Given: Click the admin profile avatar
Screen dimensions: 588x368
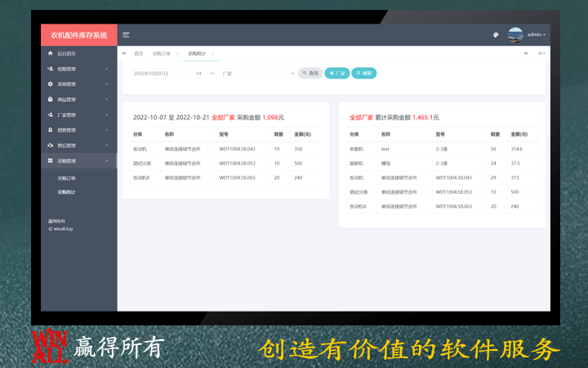Looking at the screenshot, I should point(515,34).
